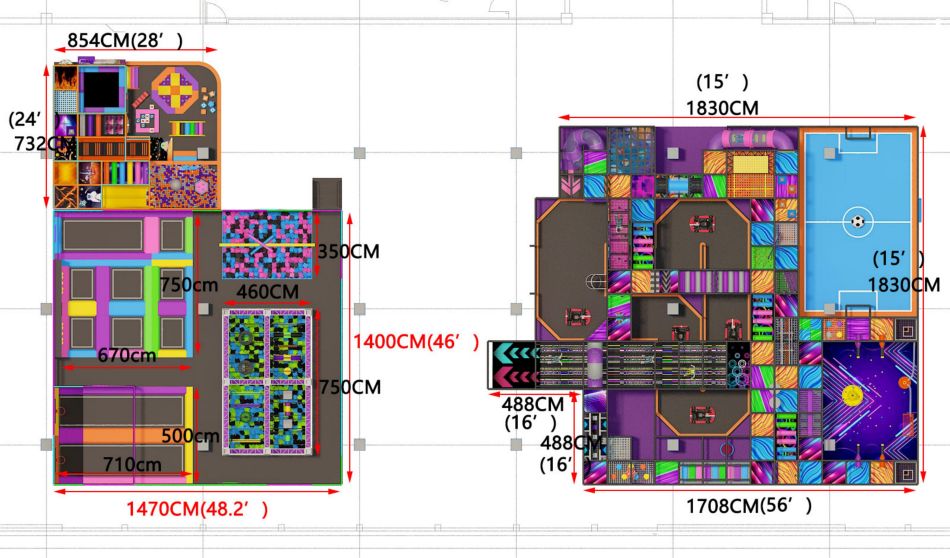The height and width of the screenshot is (558, 950).
Task: Select the pink and black foam pit
Action: [267, 245]
